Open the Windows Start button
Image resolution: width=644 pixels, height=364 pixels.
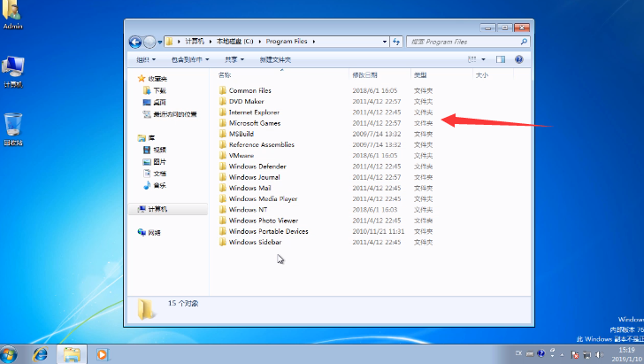coord(9,354)
